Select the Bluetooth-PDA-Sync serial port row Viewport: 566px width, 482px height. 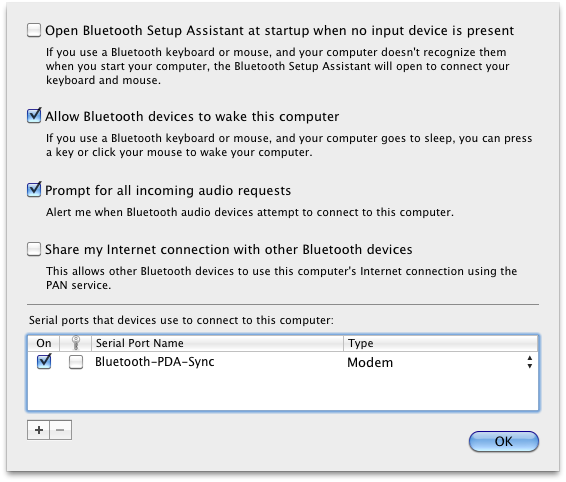tap(283, 362)
